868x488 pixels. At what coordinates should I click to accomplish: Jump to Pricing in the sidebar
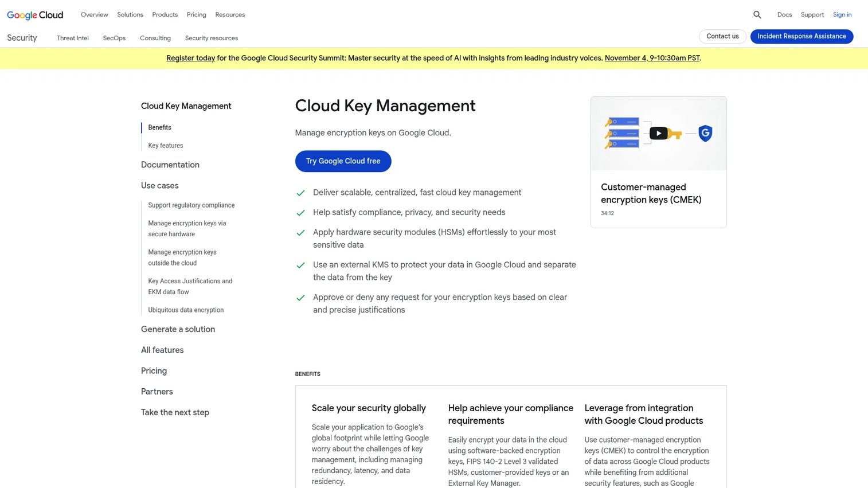pos(154,371)
